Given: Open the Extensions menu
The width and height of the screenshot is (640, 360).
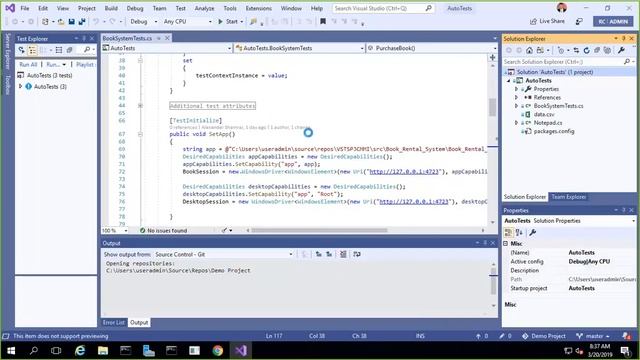Looking at the screenshot, I should click(258, 8).
